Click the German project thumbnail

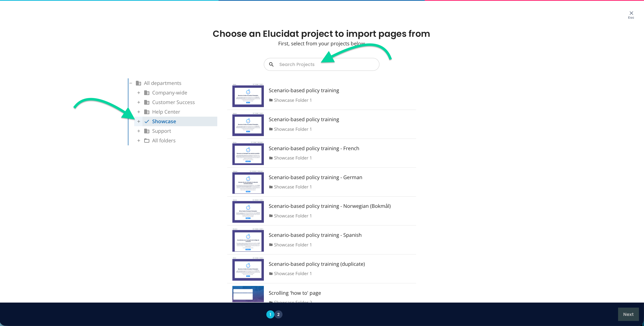pyautogui.click(x=248, y=182)
